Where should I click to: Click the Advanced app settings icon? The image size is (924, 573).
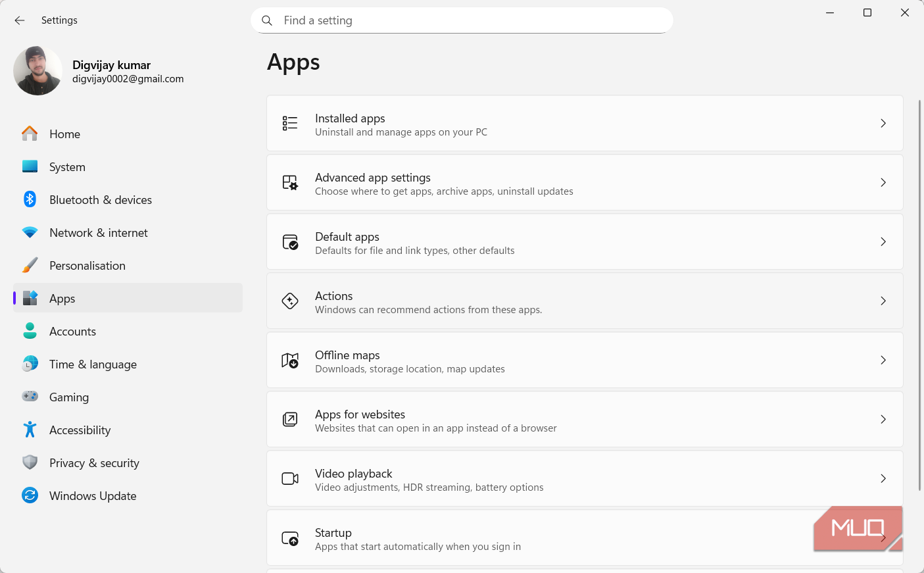(x=290, y=182)
